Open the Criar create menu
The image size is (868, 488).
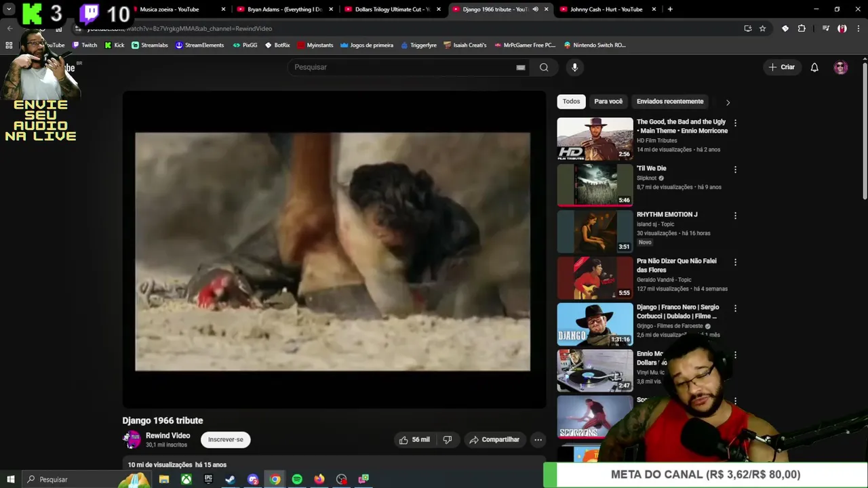click(781, 67)
